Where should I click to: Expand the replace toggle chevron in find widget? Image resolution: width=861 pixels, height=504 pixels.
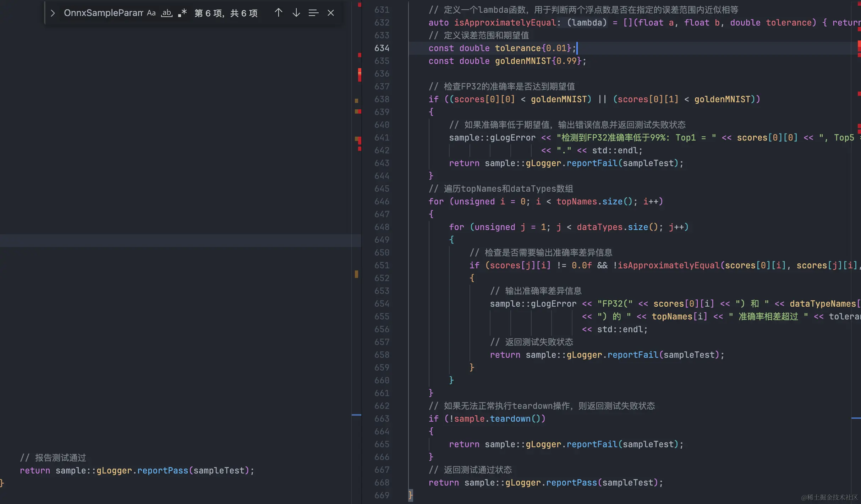pyautogui.click(x=53, y=13)
